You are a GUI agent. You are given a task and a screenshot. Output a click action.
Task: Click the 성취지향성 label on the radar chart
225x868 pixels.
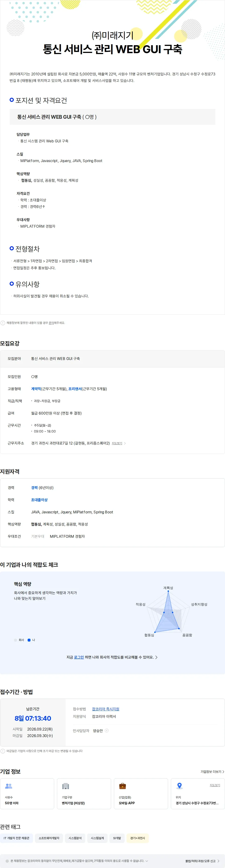[199, 604]
